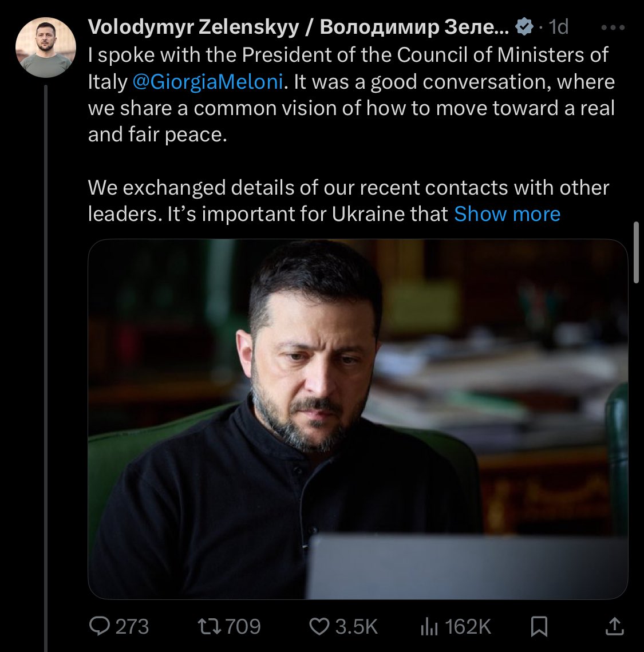This screenshot has width=644, height=652.
Task: Click the 3.5K likes count
Action: tap(356, 626)
